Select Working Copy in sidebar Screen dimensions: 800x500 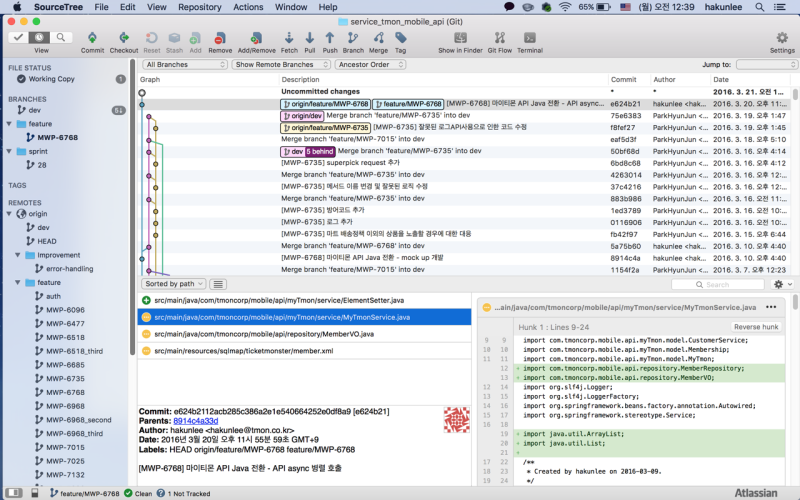(x=52, y=79)
